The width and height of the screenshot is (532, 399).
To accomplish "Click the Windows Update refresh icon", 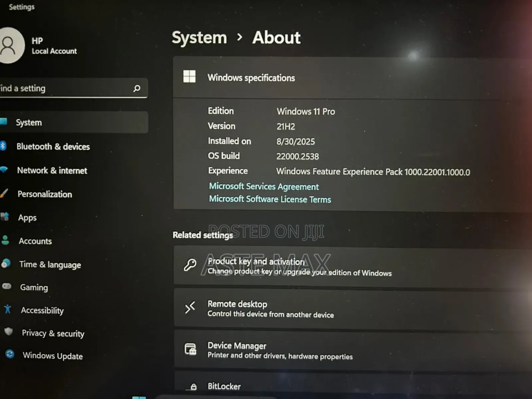I will [x=10, y=354].
